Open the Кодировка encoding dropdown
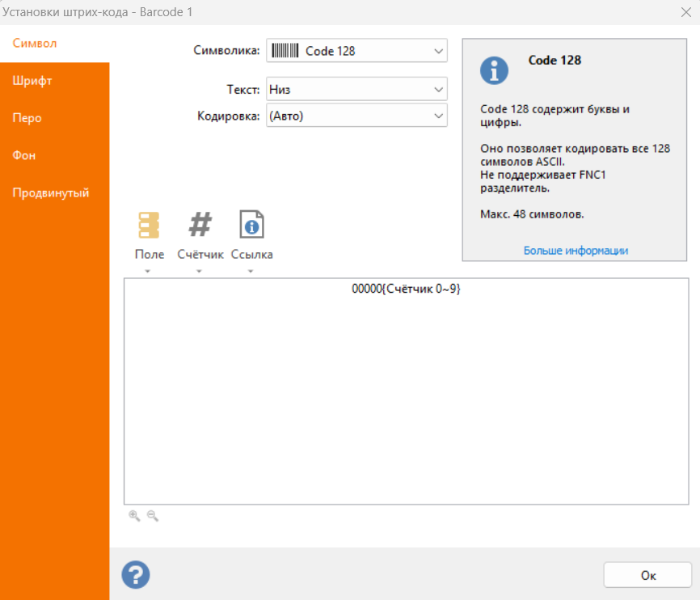This screenshot has width=700, height=600. 356,116
